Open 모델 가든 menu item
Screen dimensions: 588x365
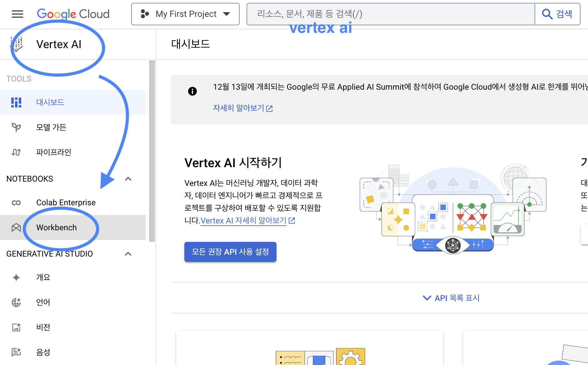click(73, 127)
